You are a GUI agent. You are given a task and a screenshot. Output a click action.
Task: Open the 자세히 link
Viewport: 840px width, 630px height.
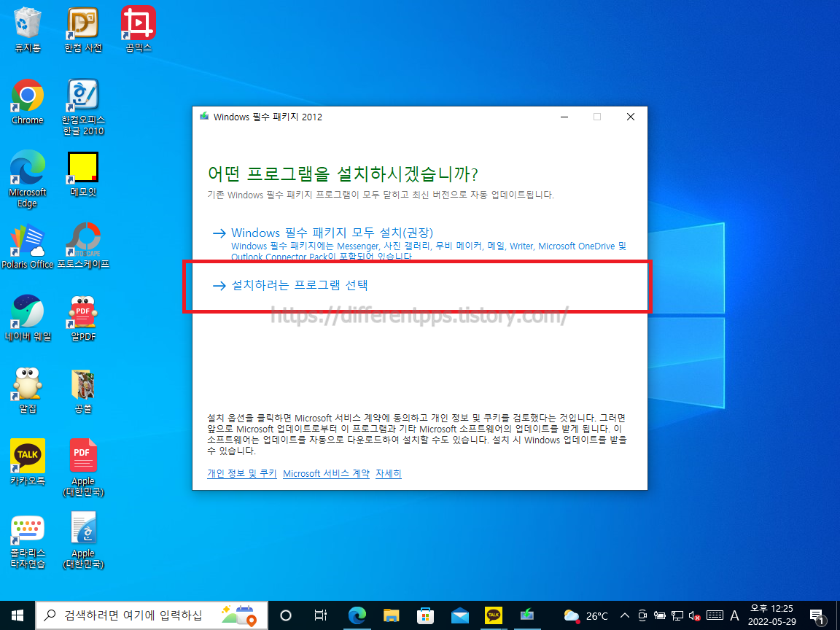pos(389,473)
